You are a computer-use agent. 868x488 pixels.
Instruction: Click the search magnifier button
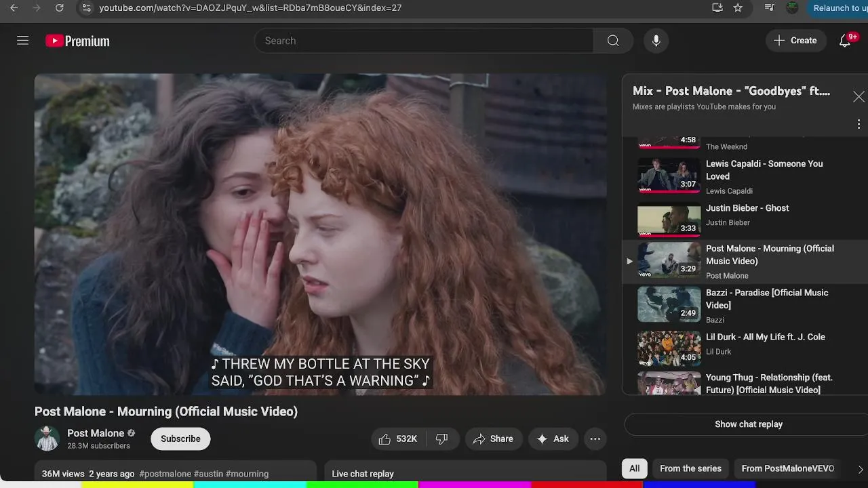pyautogui.click(x=613, y=41)
